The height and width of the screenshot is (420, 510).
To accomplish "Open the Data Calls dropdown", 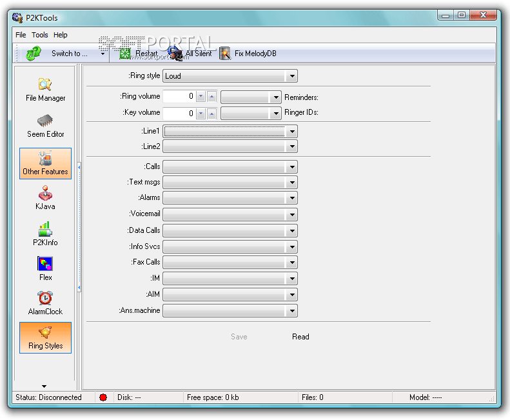I will [x=230, y=230].
